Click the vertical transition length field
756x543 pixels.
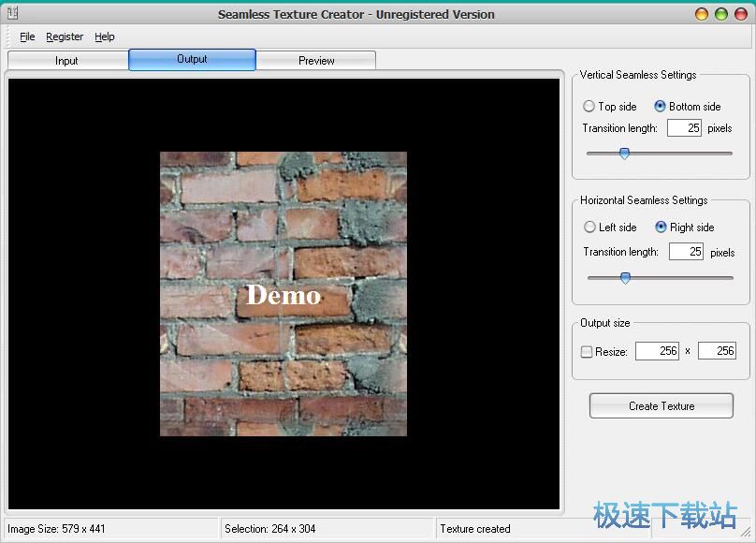tap(684, 128)
